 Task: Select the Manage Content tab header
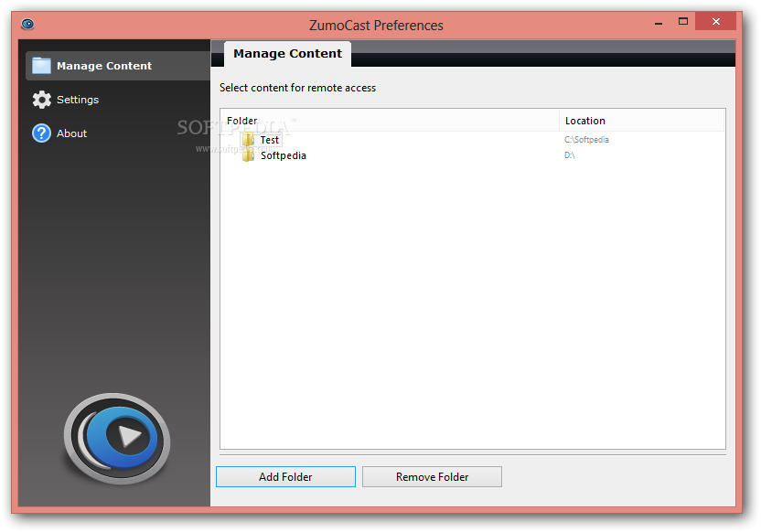coord(287,54)
